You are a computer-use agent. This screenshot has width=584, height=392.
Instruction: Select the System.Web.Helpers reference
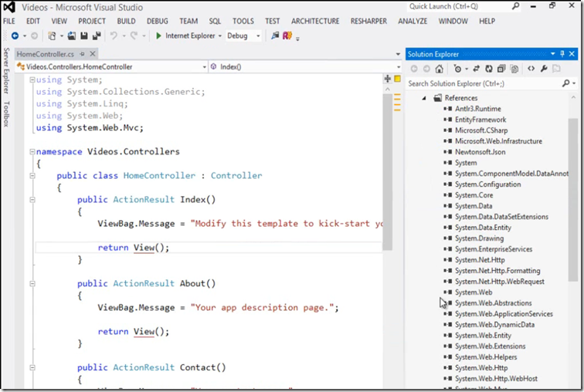tap(486, 357)
